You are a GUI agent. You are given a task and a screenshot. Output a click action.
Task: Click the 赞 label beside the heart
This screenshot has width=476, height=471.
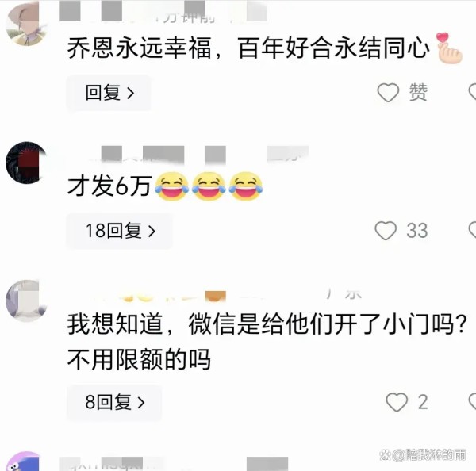418,92
